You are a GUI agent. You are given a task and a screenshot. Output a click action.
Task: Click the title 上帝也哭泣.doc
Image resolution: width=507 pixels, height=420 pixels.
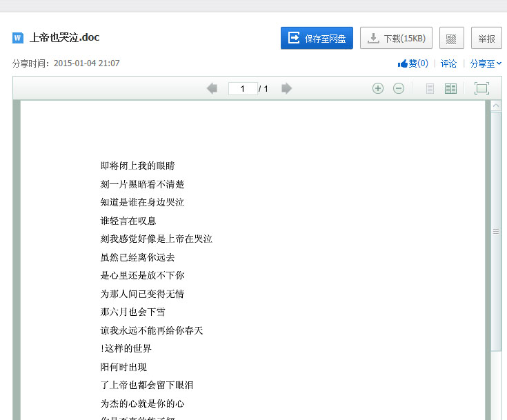[x=64, y=37]
